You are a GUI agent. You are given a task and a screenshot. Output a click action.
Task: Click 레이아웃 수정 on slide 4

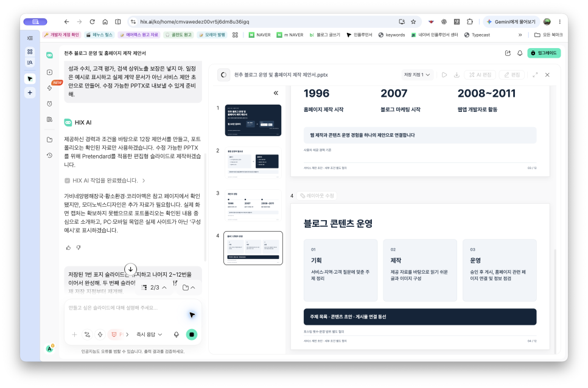pos(317,195)
